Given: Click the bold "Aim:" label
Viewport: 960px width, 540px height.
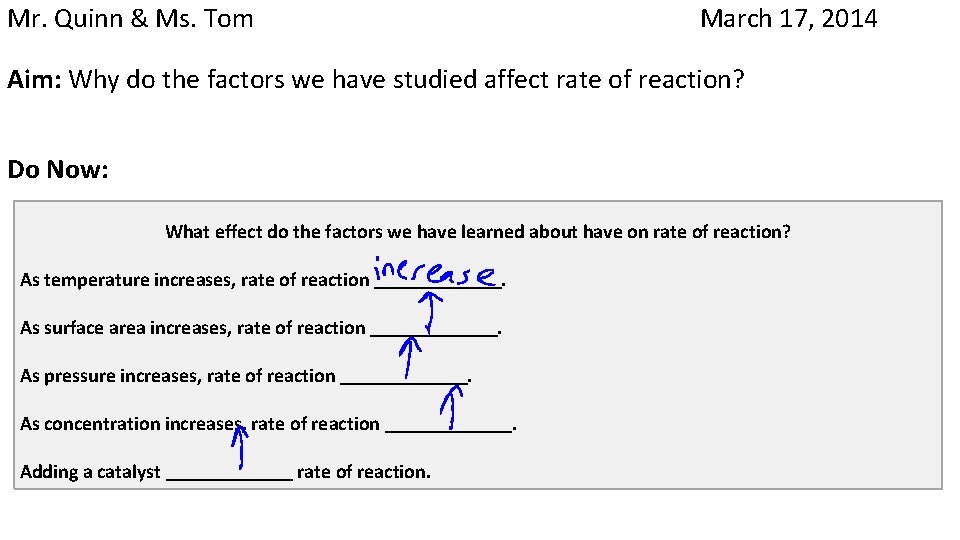Looking at the screenshot, I should [35, 80].
